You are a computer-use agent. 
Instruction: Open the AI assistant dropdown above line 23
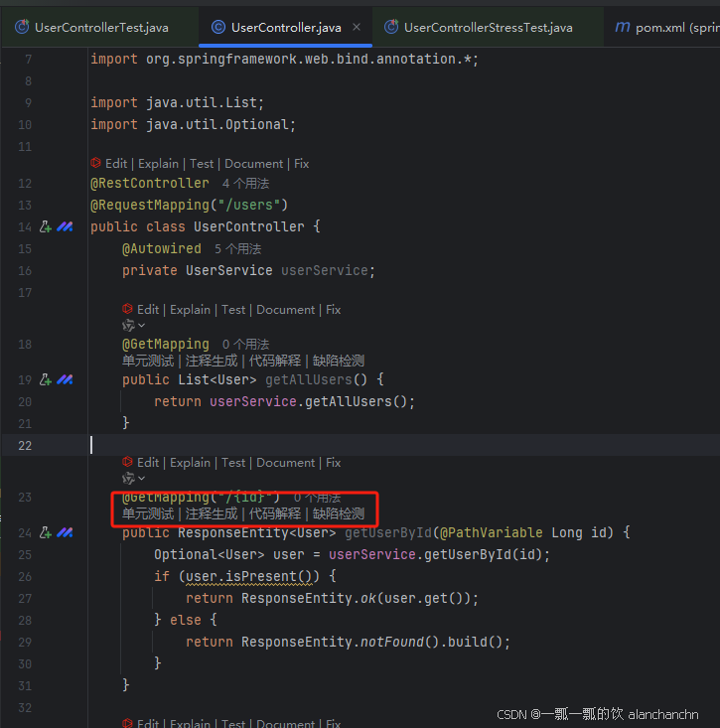click(134, 478)
